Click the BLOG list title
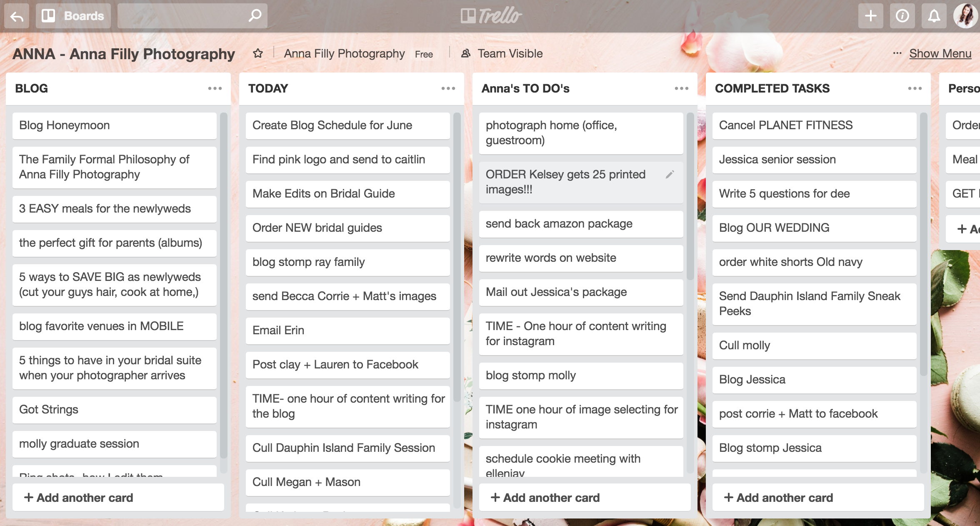Image resolution: width=980 pixels, height=526 pixels. point(32,88)
